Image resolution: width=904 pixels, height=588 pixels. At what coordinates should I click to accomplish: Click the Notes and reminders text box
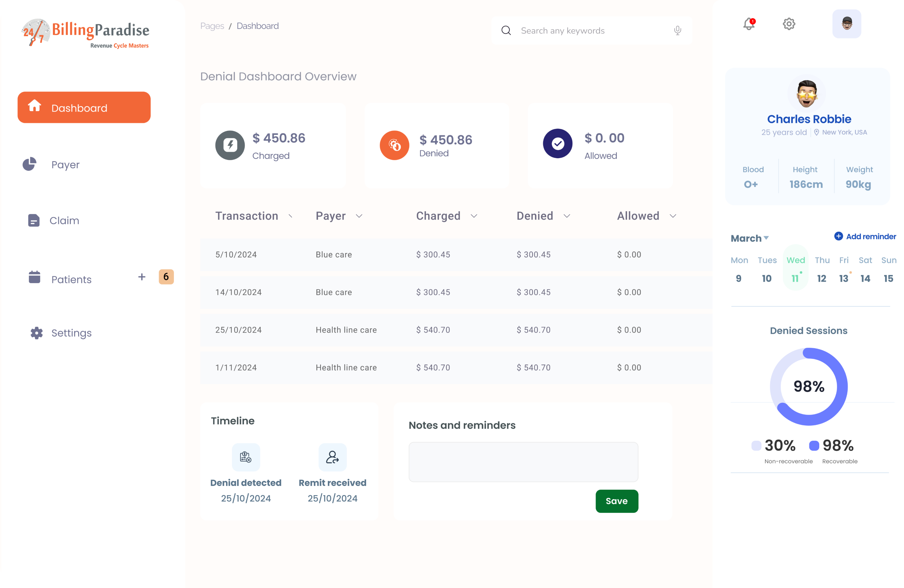pyautogui.click(x=523, y=461)
